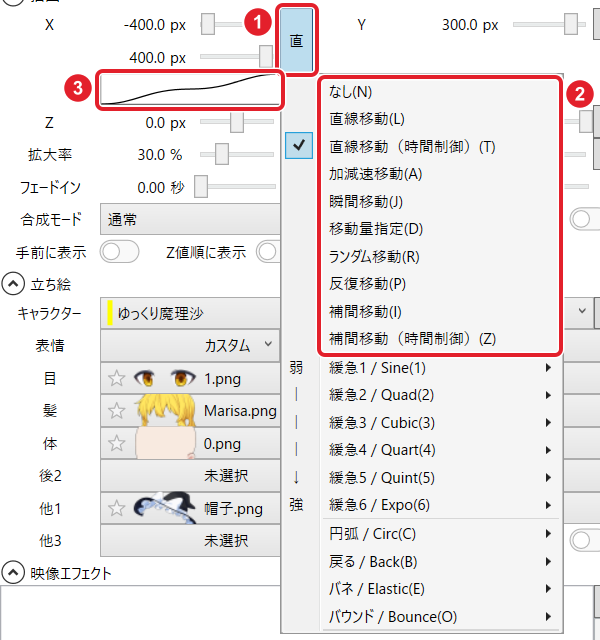Favorite the 目 1.png star
This screenshot has width=600, height=640.
(x=116, y=378)
